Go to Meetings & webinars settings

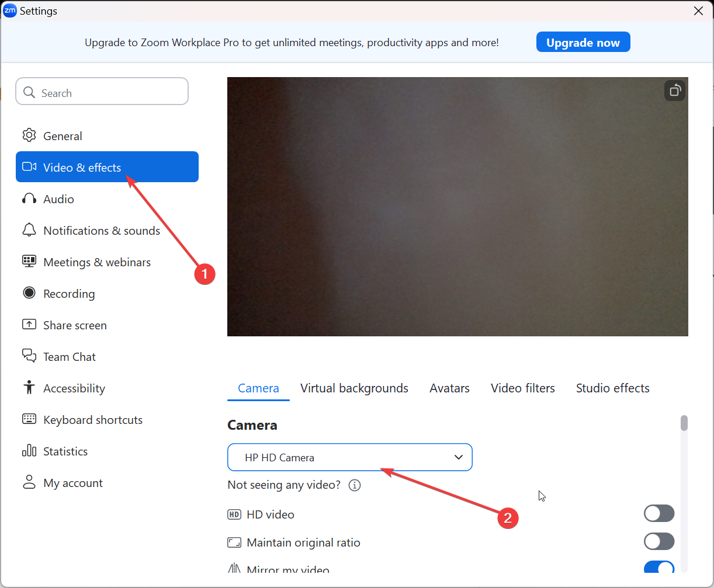click(107, 262)
